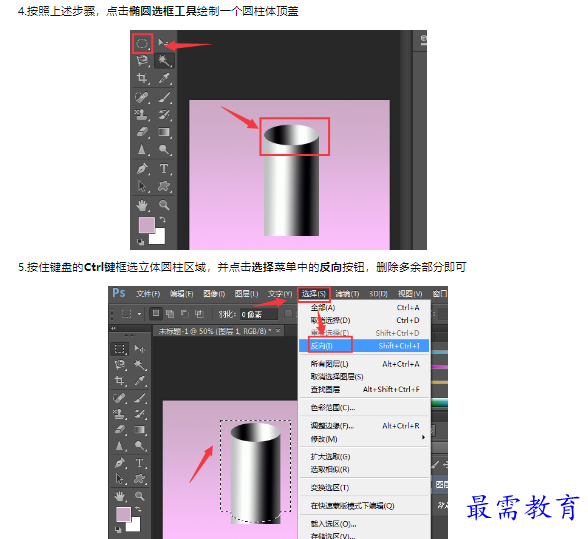Select the Pen tool in lower screenshot
The width and height of the screenshot is (588, 539).
pos(120,463)
